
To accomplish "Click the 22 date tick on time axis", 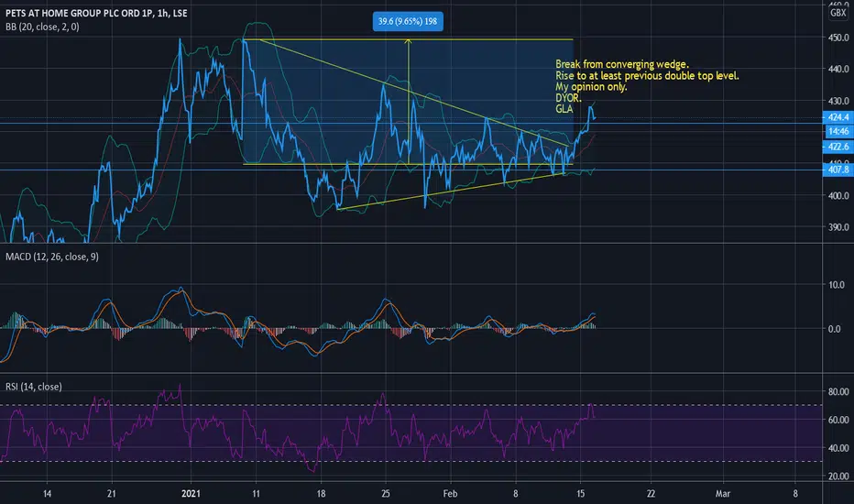I will pyautogui.click(x=651, y=494).
